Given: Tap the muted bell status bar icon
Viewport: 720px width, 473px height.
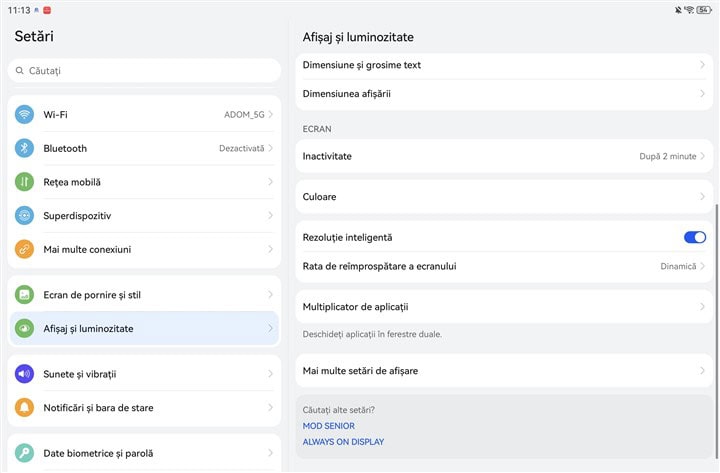Looking at the screenshot, I should point(678,10).
